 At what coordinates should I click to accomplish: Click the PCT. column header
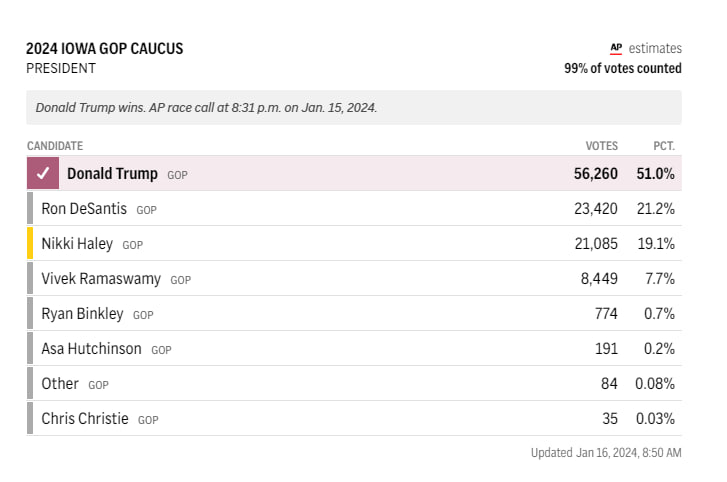click(664, 146)
